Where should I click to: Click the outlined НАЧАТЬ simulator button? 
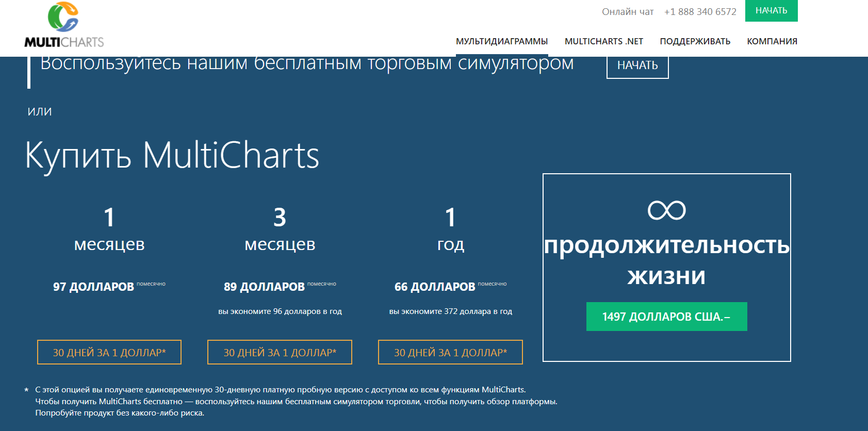(637, 66)
